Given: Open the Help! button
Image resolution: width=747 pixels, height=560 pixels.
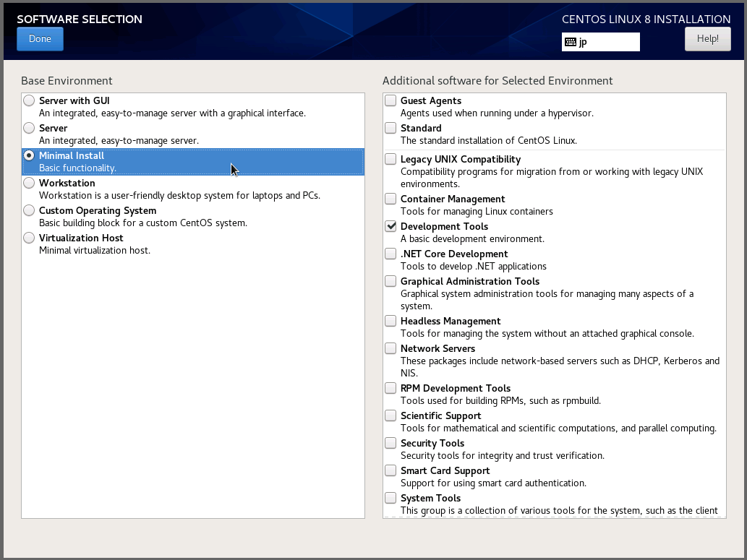Looking at the screenshot, I should click(x=707, y=39).
